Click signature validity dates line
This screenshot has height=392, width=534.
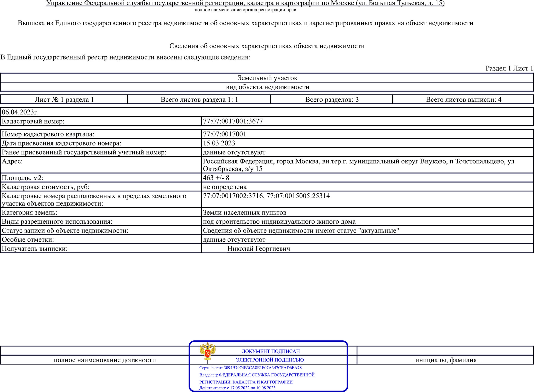click(237, 388)
